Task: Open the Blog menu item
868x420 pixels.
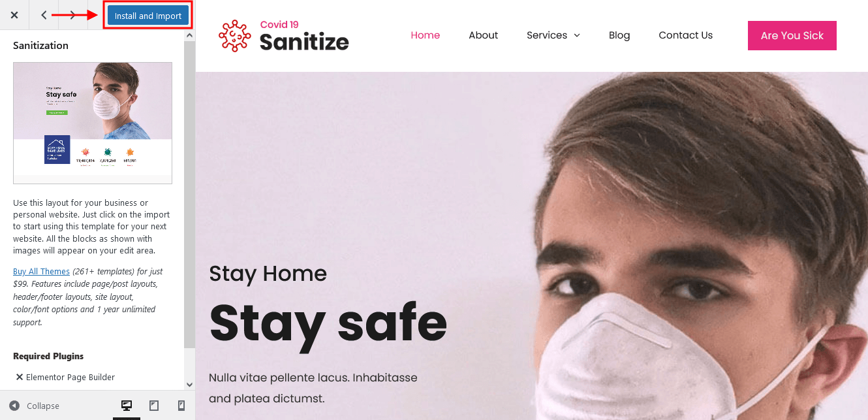Action: (x=619, y=35)
